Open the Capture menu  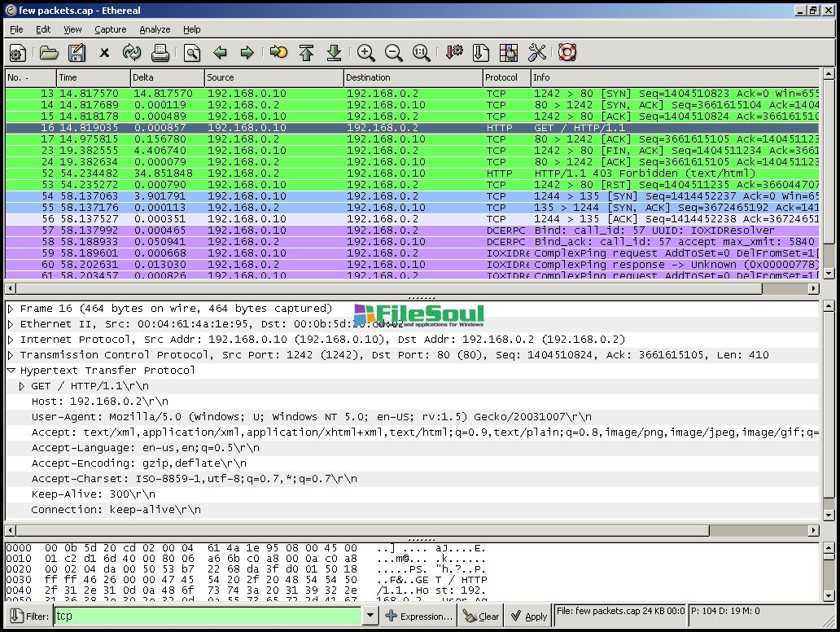(x=110, y=29)
